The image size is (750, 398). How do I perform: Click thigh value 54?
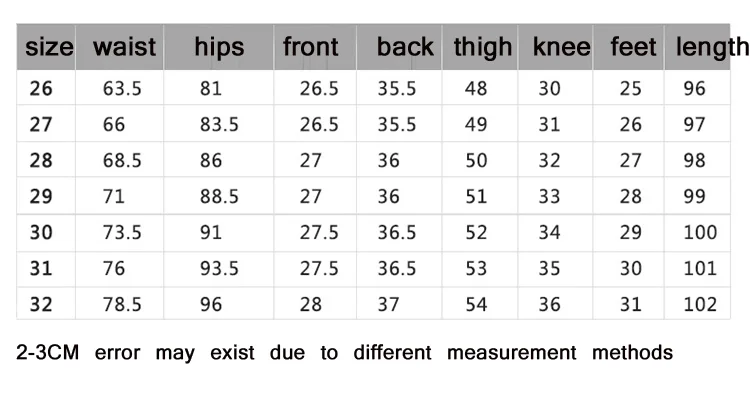coord(476,304)
